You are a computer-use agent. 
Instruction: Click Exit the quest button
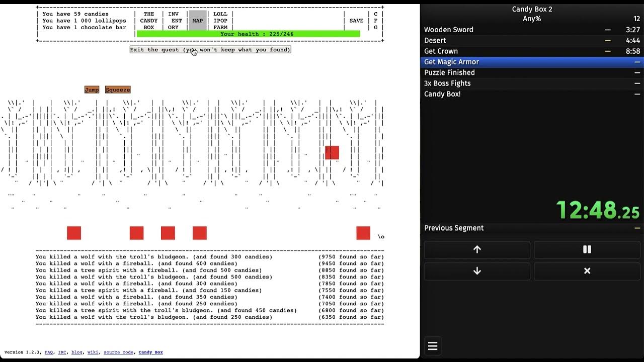coord(210,50)
